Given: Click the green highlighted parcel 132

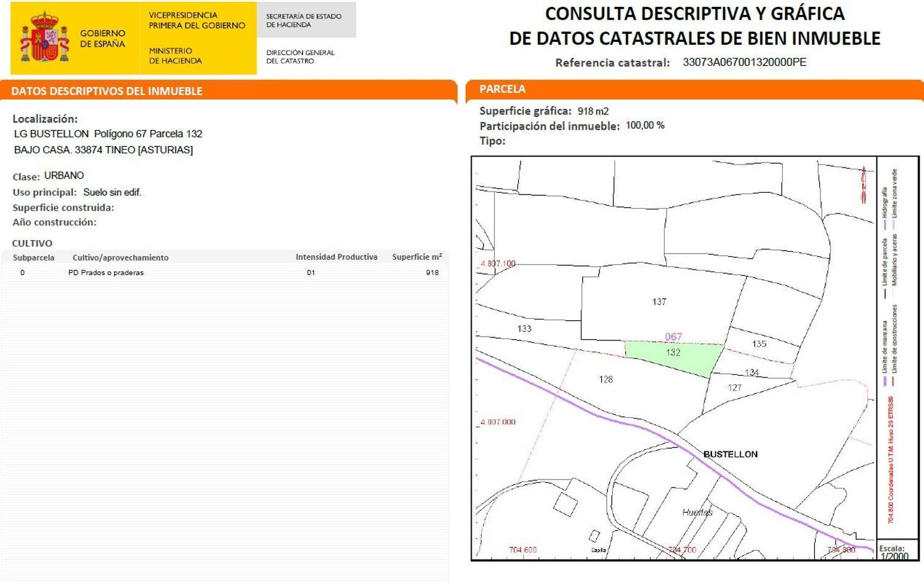Looking at the screenshot, I should [x=675, y=352].
